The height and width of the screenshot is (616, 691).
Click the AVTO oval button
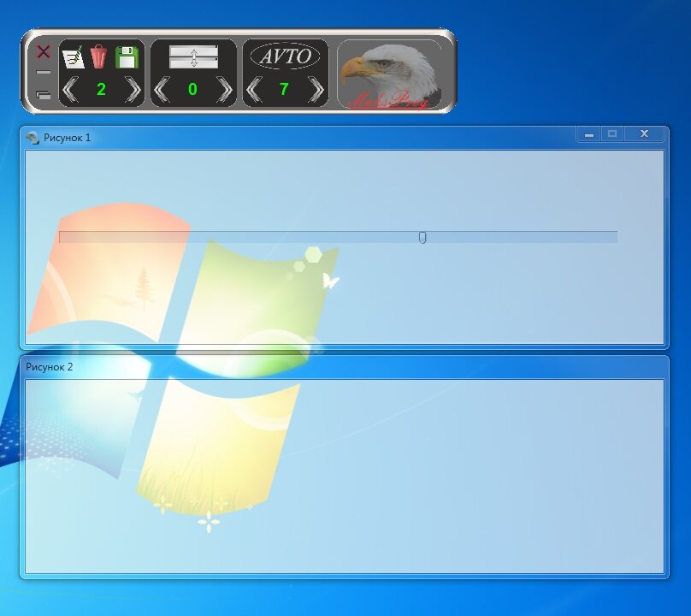pyautogui.click(x=285, y=56)
